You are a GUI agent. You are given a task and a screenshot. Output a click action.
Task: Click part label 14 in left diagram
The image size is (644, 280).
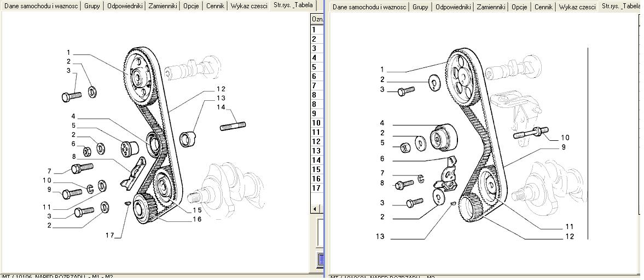click(221, 107)
